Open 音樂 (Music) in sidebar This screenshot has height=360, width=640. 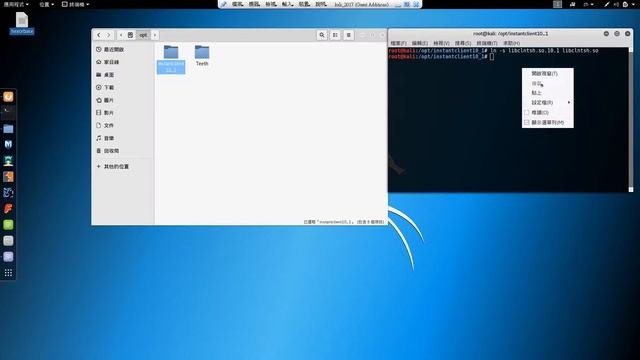(x=122, y=138)
